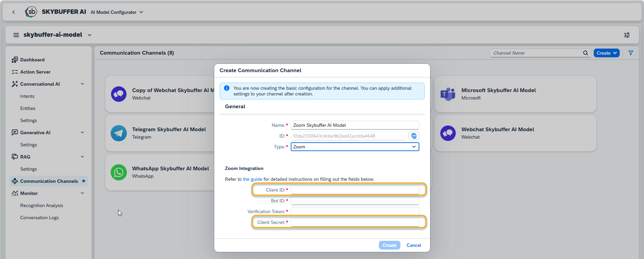
Task: Click the Client Secret field
Action: tap(355, 222)
